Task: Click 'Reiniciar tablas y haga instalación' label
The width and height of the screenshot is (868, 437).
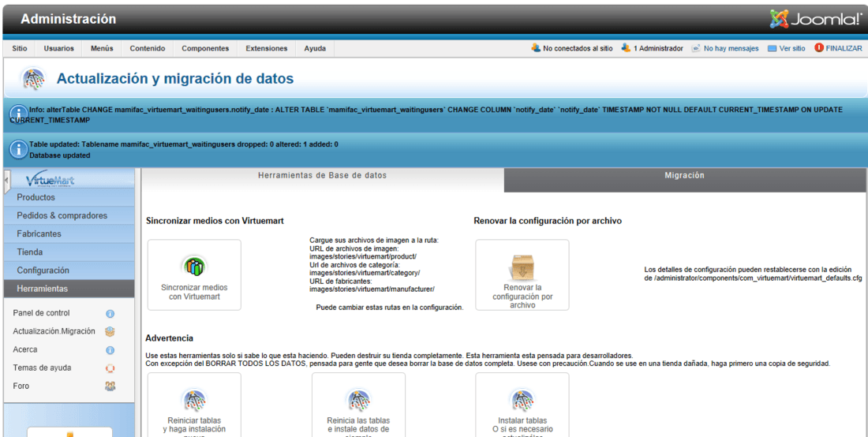Action: click(194, 425)
